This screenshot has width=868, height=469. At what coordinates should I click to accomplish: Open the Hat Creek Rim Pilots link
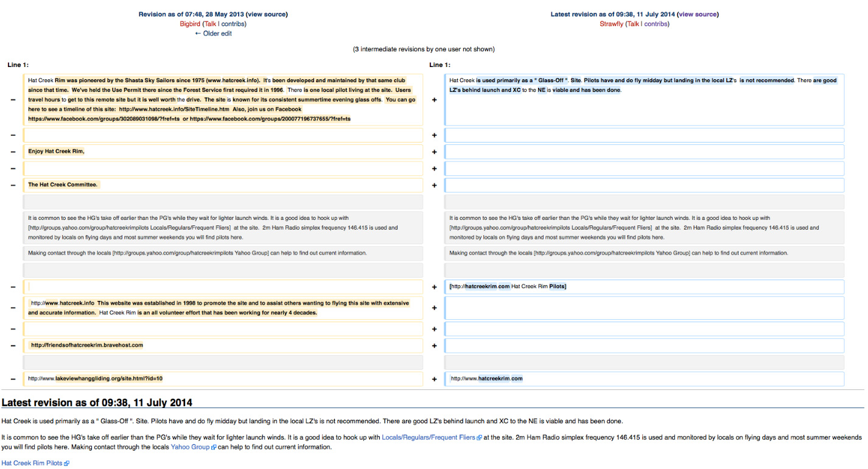click(x=32, y=464)
